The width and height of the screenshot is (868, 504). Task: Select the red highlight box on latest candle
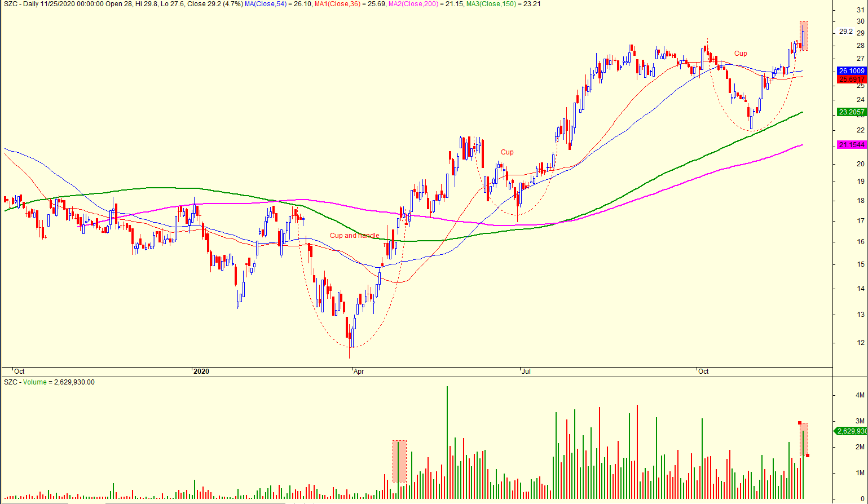click(804, 36)
